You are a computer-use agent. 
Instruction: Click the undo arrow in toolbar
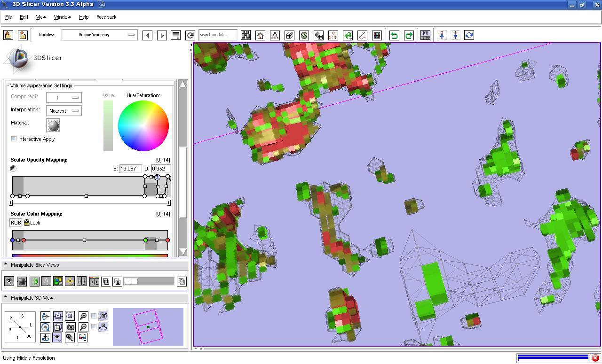[394, 35]
